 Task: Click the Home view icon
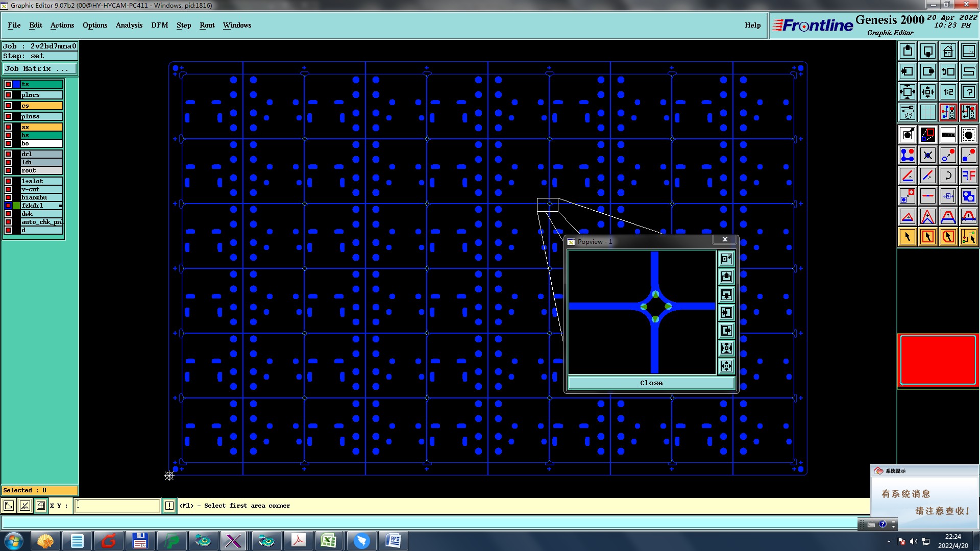pyautogui.click(x=948, y=51)
